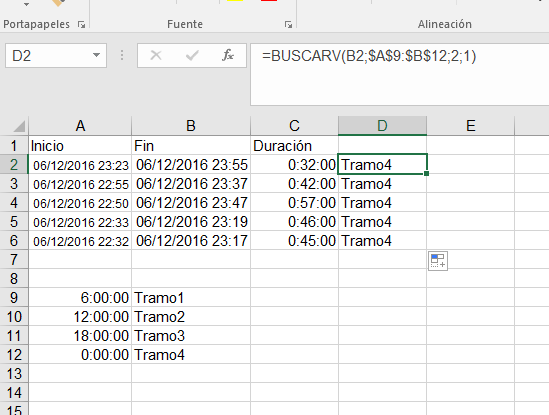This screenshot has width=549, height=415.
Task: Select cell with 0:00:00 in row 12
Action: pos(80,354)
